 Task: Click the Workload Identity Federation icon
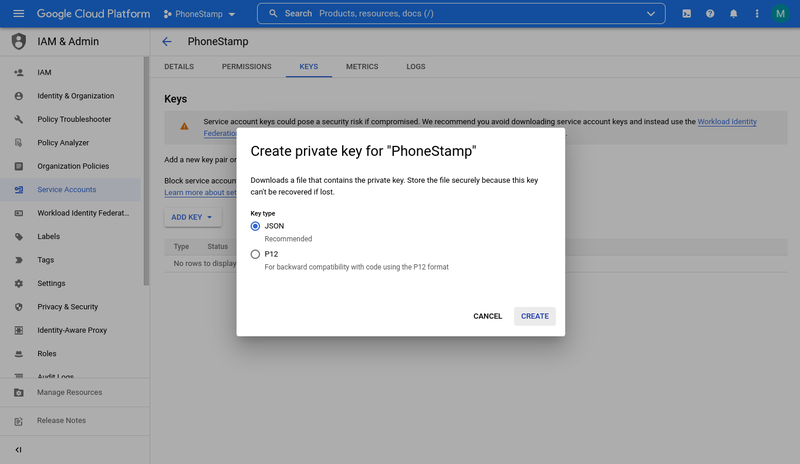[x=19, y=213]
